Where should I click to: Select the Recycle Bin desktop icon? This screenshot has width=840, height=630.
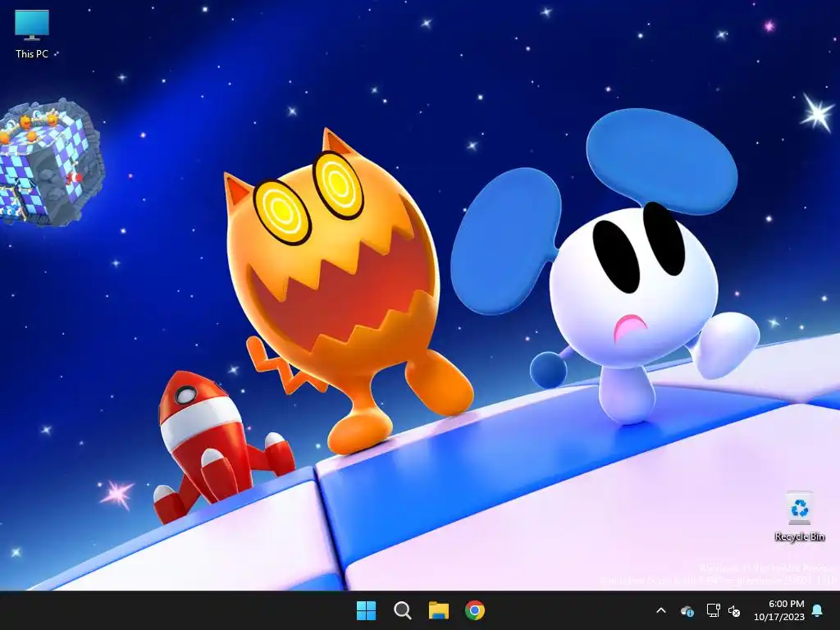tap(799, 516)
